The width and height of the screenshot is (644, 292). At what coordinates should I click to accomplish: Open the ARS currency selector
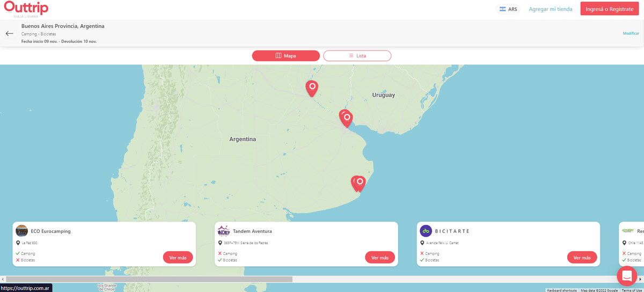click(508, 9)
